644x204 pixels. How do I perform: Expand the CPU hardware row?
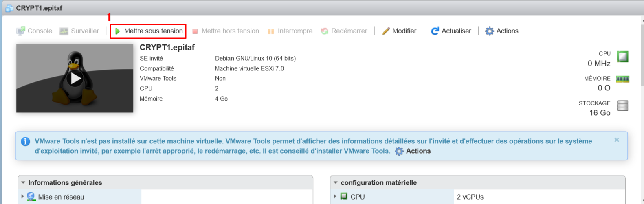click(x=335, y=196)
